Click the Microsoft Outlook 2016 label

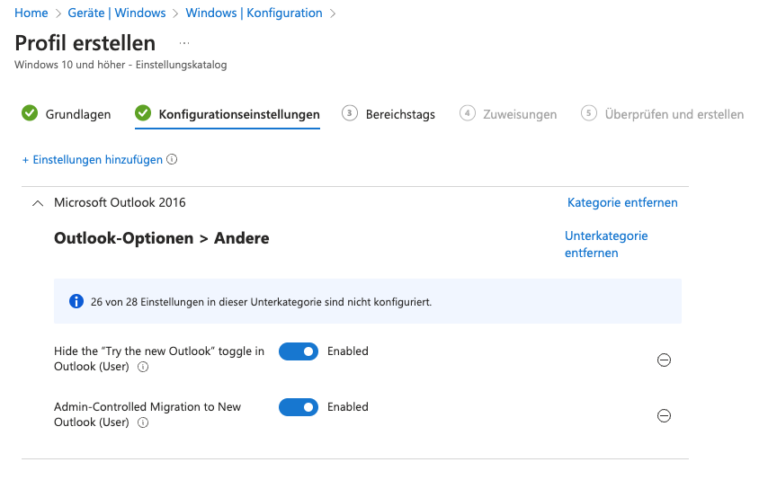(120, 202)
